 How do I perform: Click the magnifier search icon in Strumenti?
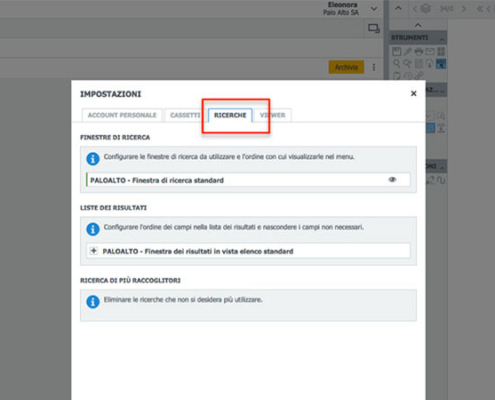[x=396, y=63]
